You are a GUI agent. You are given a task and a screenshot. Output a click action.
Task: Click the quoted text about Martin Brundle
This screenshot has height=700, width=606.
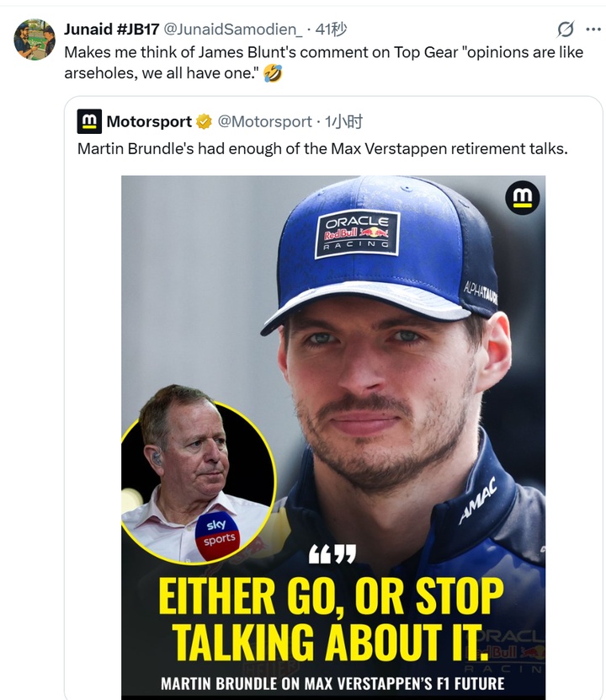coord(322,149)
